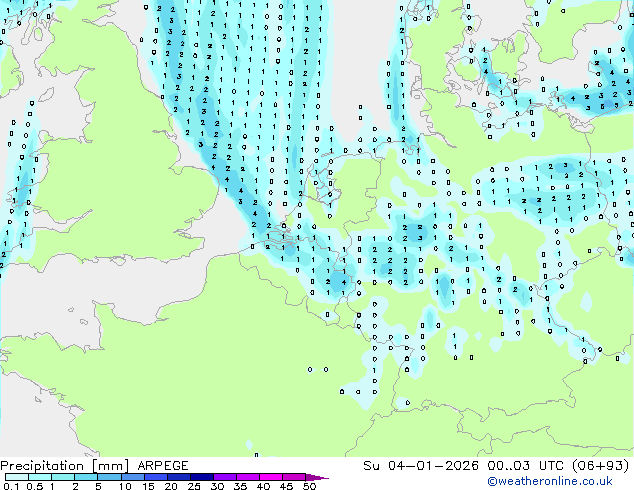Click the over-50 mm legend arrow tip
This screenshot has height=490, width=634.
point(317,477)
